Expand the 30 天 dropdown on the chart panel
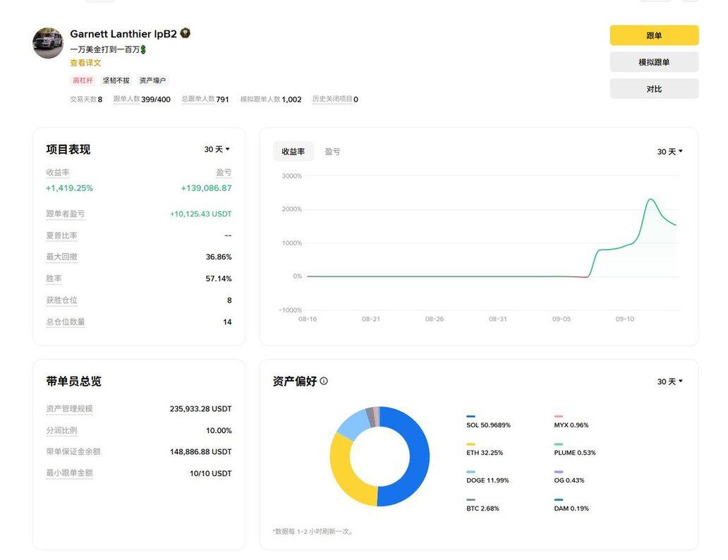 (669, 152)
